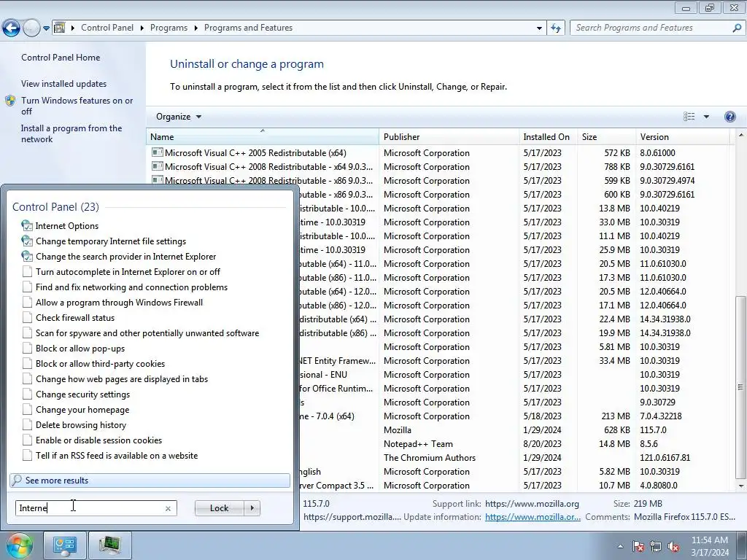Image resolution: width=747 pixels, height=560 pixels.
Task: Click icon of Visual C++ 2008 x64 row
Action: click(158, 167)
